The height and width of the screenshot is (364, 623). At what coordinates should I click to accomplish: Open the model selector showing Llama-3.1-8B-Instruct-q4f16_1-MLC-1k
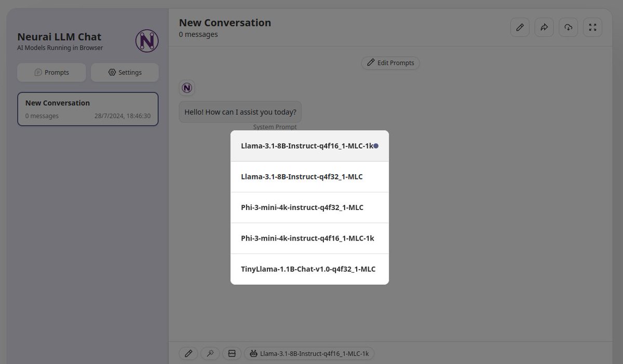[309, 354]
